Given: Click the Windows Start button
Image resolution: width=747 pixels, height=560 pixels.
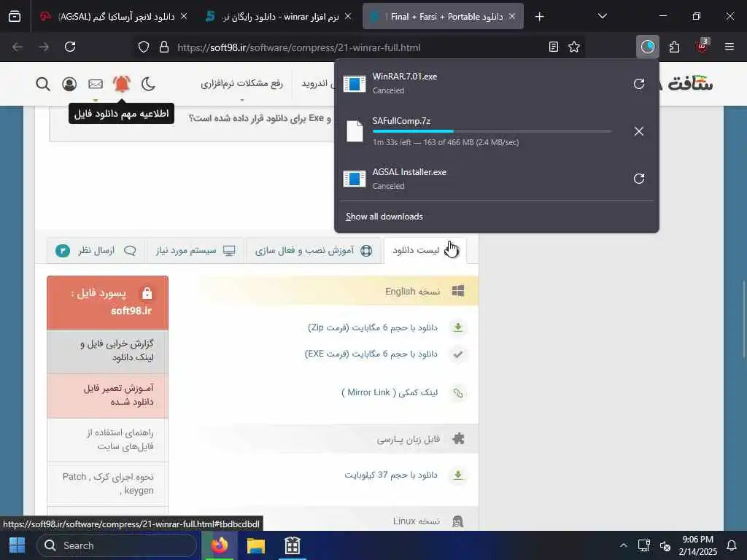Looking at the screenshot, I should 18,545.
